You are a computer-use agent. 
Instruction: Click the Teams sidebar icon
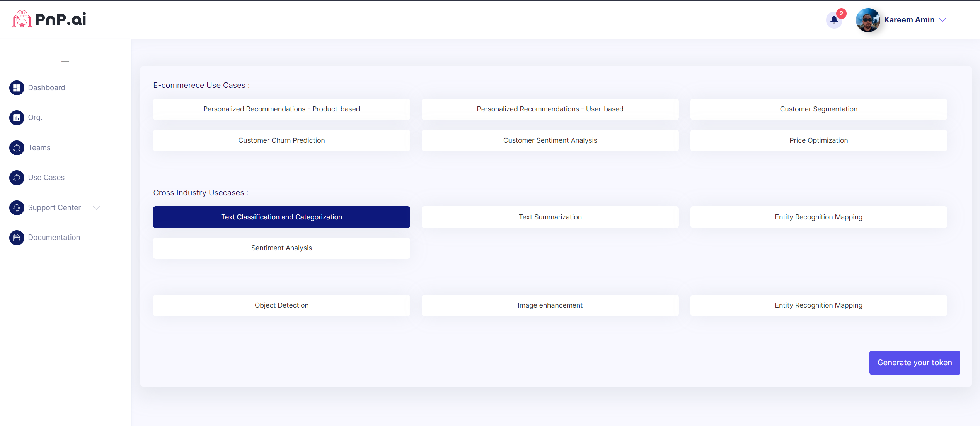coord(17,148)
